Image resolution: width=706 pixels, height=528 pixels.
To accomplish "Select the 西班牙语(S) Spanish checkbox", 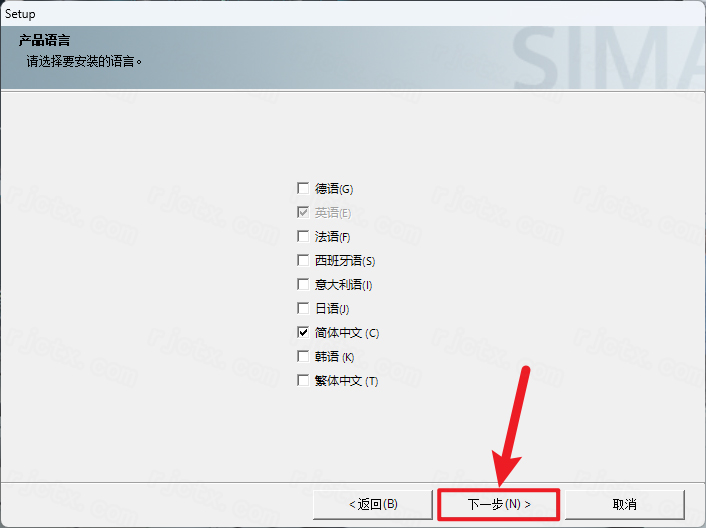I will [x=303, y=260].
